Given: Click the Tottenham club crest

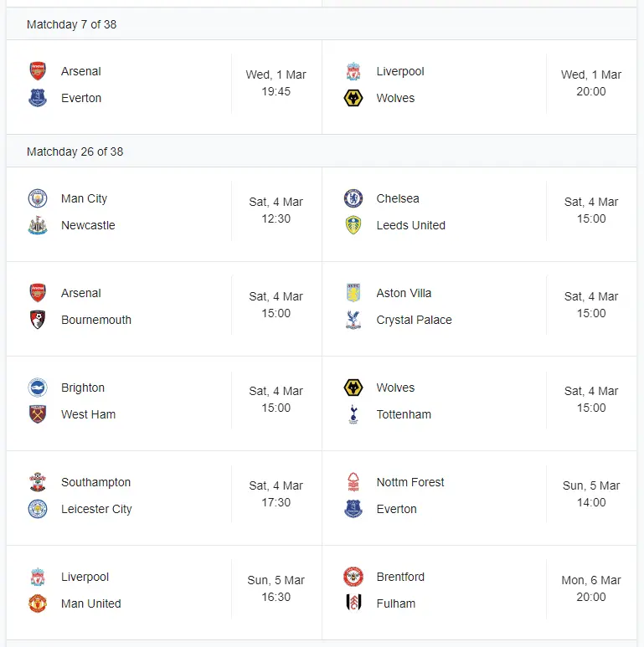Looking at the screenshot, I should [x=353, y=414].
